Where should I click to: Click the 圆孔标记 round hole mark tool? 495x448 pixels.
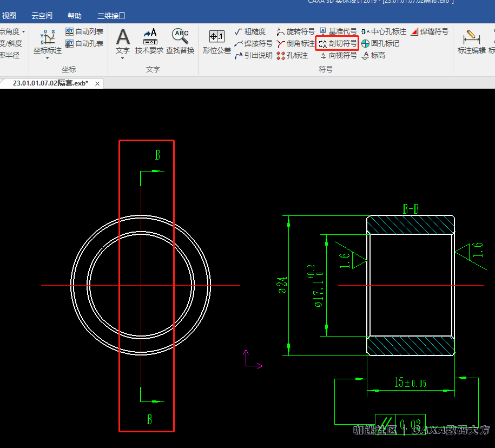coord(380,43)
